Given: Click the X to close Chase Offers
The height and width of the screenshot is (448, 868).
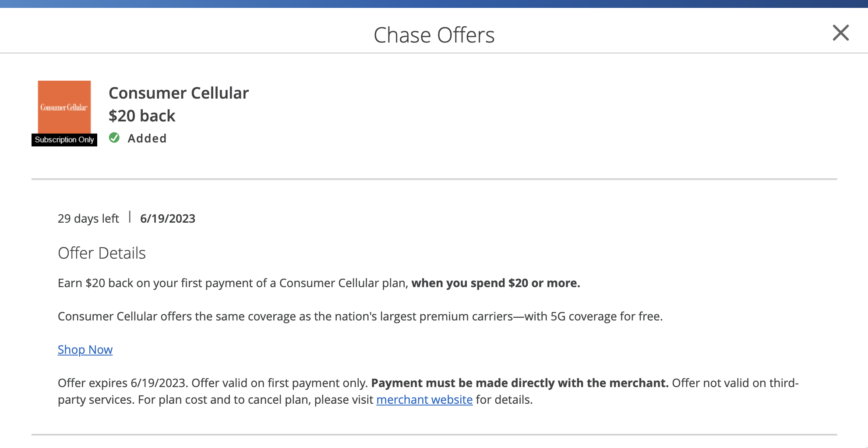Looking at the screenshot, I should (840, 33).
